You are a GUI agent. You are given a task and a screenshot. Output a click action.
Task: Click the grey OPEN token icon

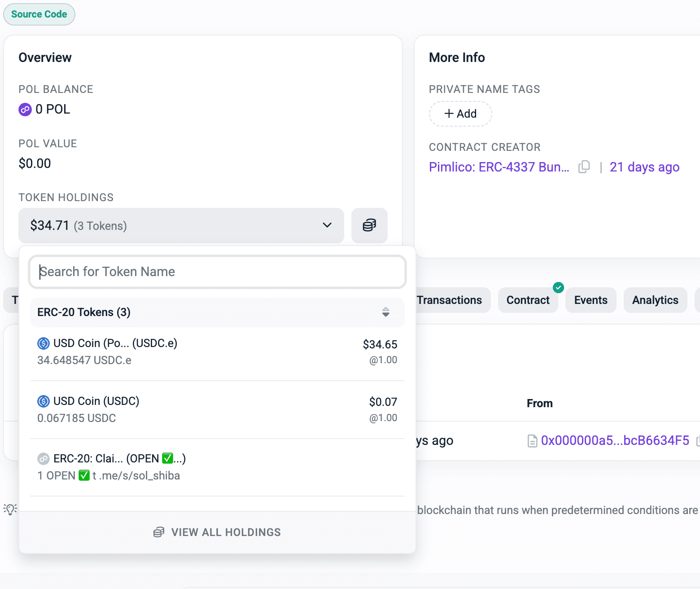click(44, 458)
